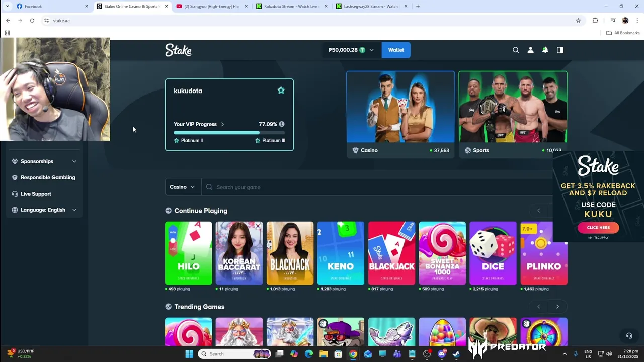Click the live support headset floating icon
Screen dimensions: 644x362
pos(629,336)
